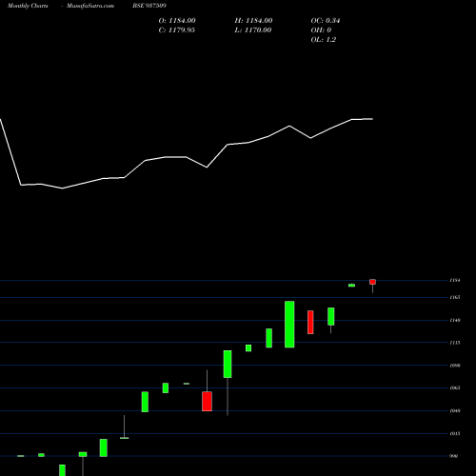Click the 1115 price axis label
476x476 pixels.
pyautogui.click(x=455, y=343)
